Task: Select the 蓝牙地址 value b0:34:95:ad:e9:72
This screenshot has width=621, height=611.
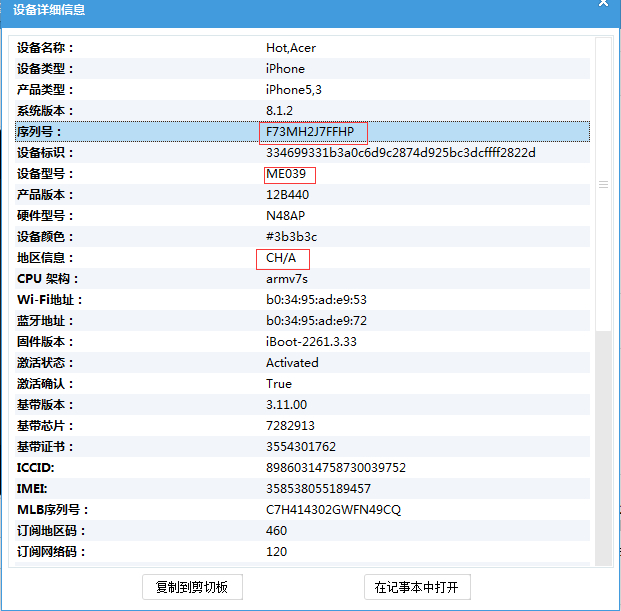Action: coord(316,321)
